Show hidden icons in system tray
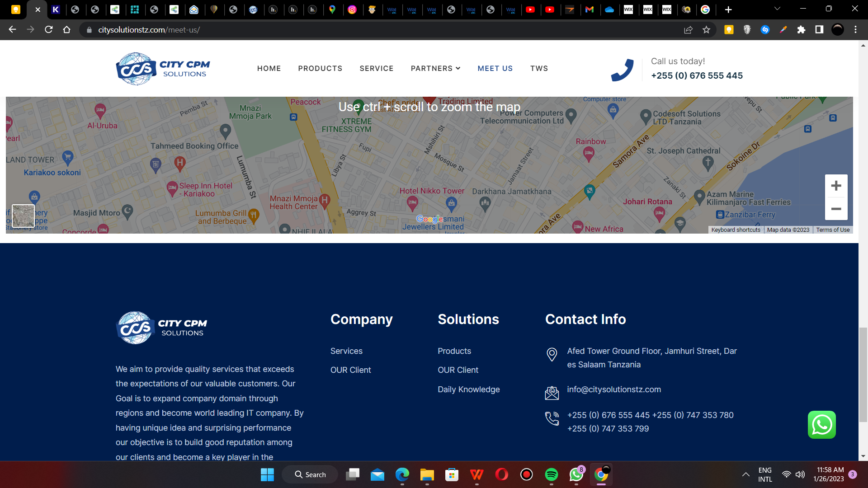The height and width of the screenshot is (488, 868). pos(745,474)
